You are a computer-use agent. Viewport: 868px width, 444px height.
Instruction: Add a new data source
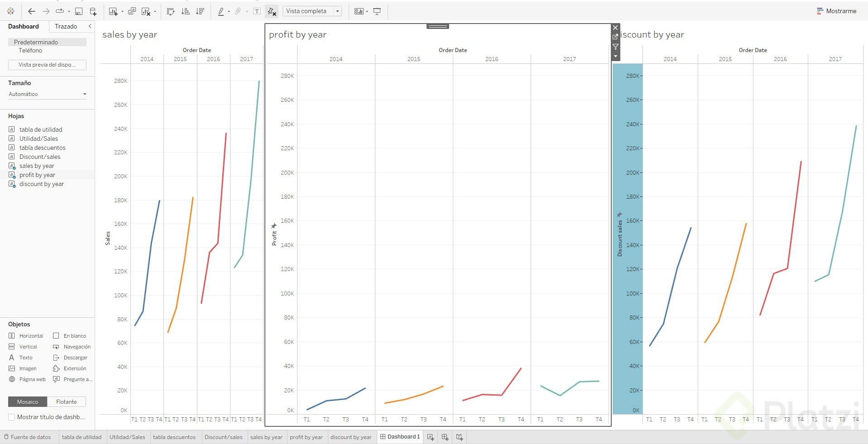click(x=93, y=11)
